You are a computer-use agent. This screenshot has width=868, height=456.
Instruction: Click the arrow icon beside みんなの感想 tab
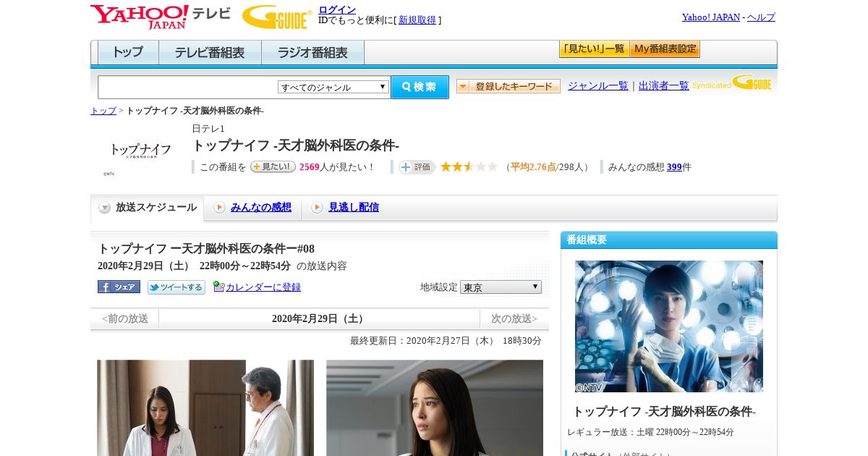click(219, 208)
